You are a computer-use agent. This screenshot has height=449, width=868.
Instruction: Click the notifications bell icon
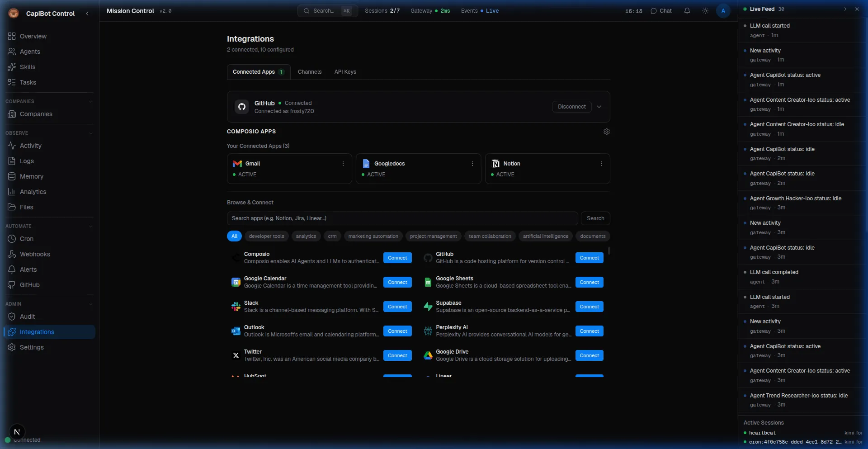pos(687,11)
